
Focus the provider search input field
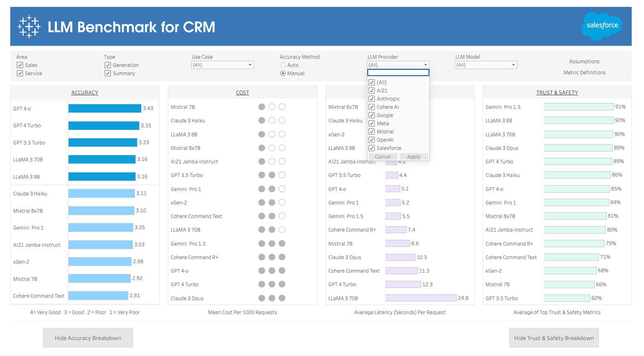[398, 72]
